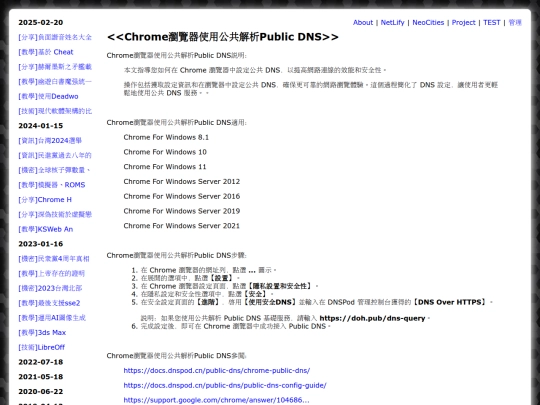Screen dimensions: 540x405
Task: Open the [教學]KSWeb An article
Action: click(45, 229)
